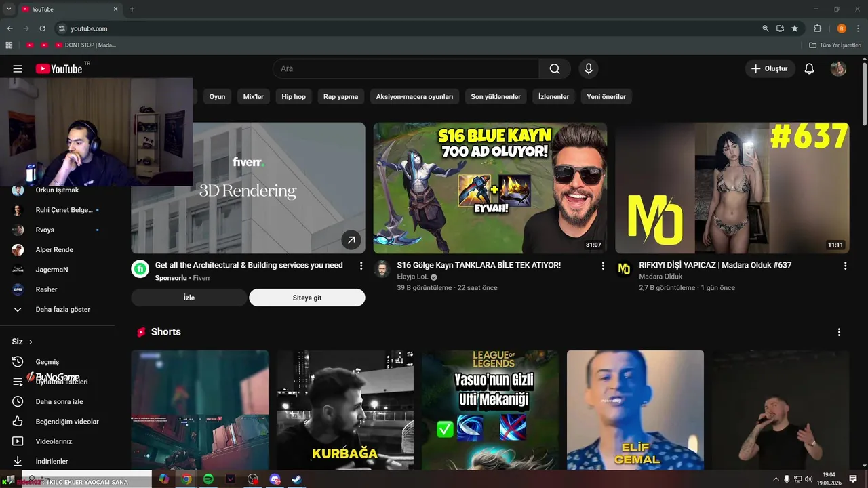The image size is (868, 488).
Task: Open the YouTube account avatar menu
Action: coord(838,68)
